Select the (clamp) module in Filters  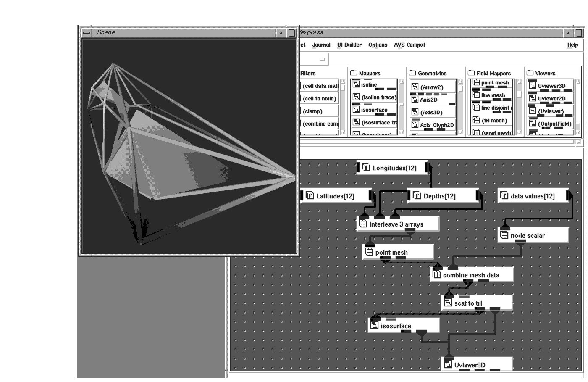click(x=313, y=111)
